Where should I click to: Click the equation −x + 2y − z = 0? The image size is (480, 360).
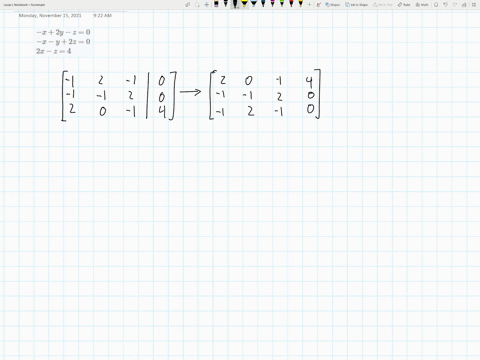point(63,32)
